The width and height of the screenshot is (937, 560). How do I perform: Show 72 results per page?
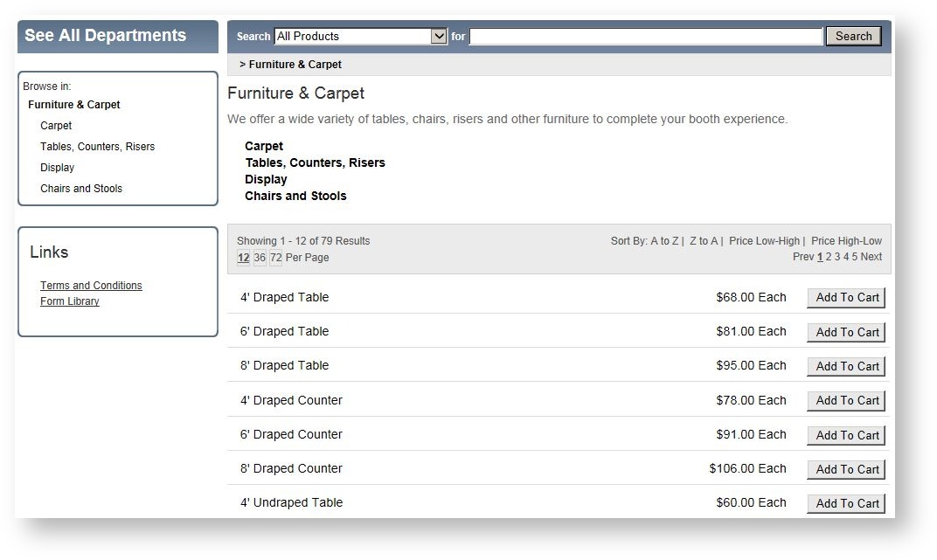coord(275,258)
